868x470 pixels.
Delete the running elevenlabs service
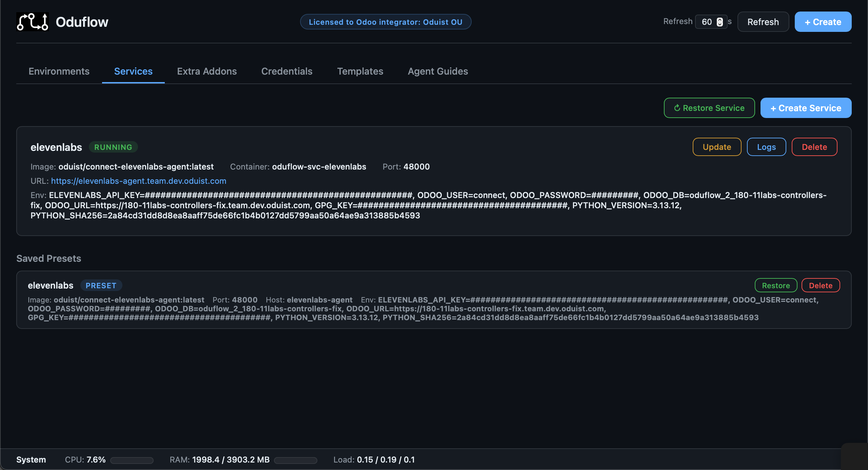(x=814, y=147)
